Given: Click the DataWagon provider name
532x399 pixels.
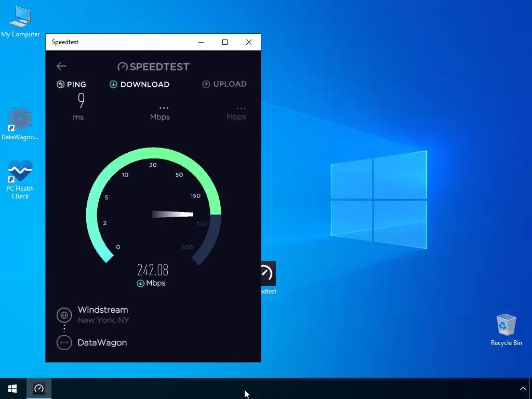Looking at the screenshot, I should tap(102, 342).
